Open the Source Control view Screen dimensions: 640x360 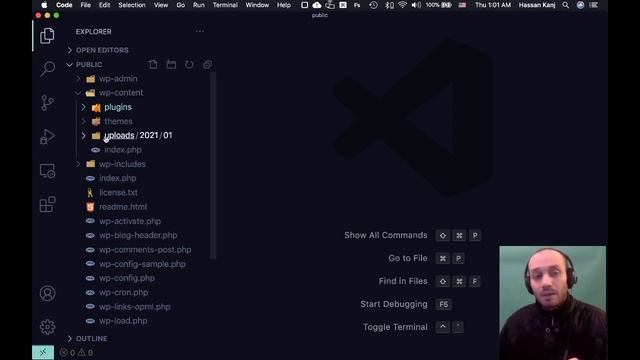[x=47, y=102]
